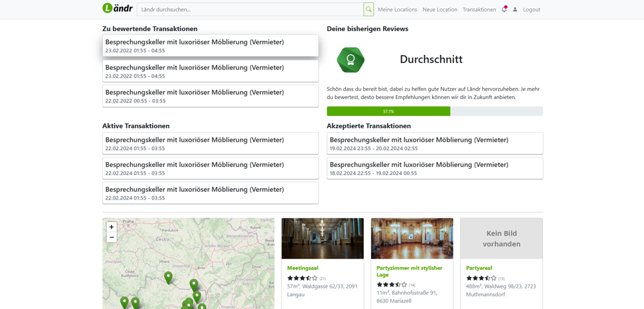The height and width of the screenshot is (309, 644).
Task: Open the user profile icon
Action: 515,10
